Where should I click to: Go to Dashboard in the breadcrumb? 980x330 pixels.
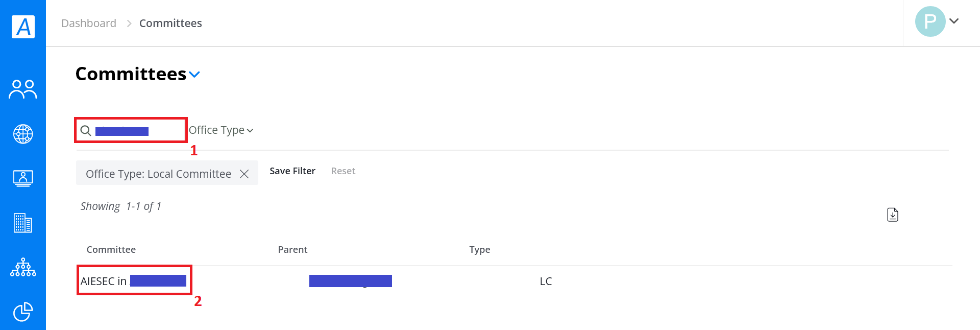[x=89, y=23]
